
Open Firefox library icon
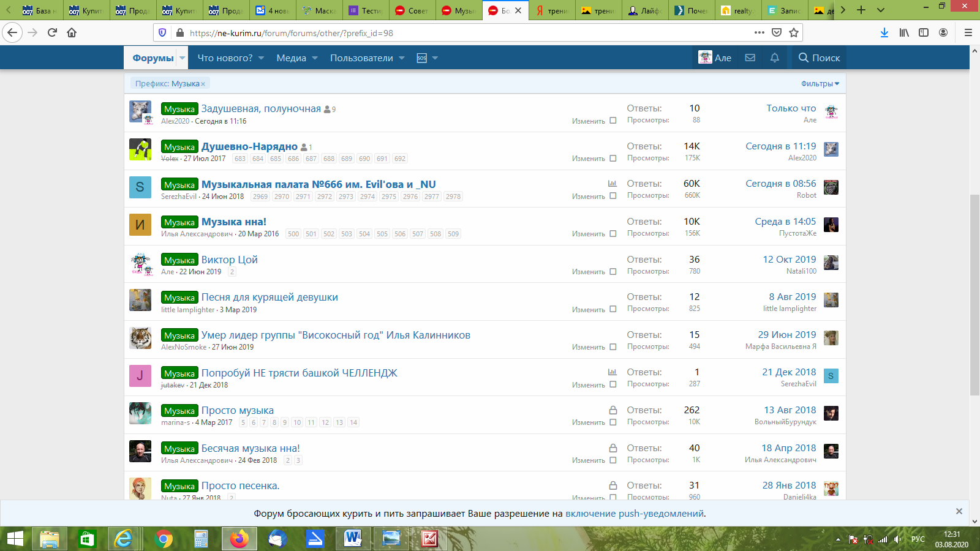coord(904,32)
